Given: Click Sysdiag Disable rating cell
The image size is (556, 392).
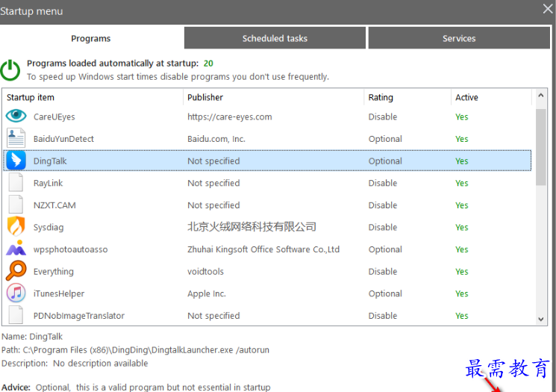Looking at the screenshot, I should click(383, 227).
